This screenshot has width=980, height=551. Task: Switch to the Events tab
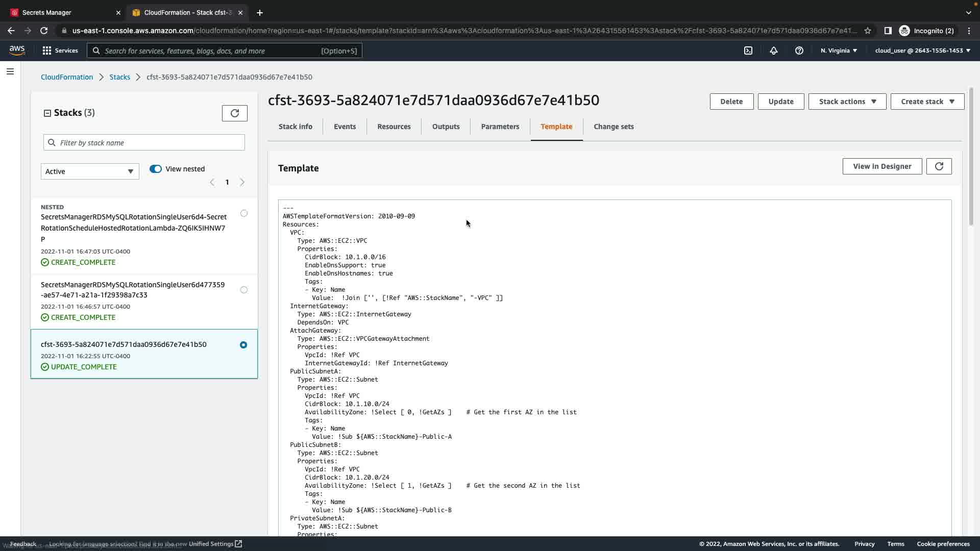[345, 127]
